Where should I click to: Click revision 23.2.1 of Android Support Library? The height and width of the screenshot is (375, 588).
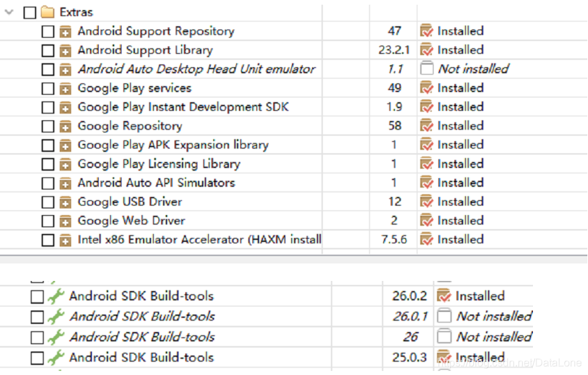(x=394, y=50)
